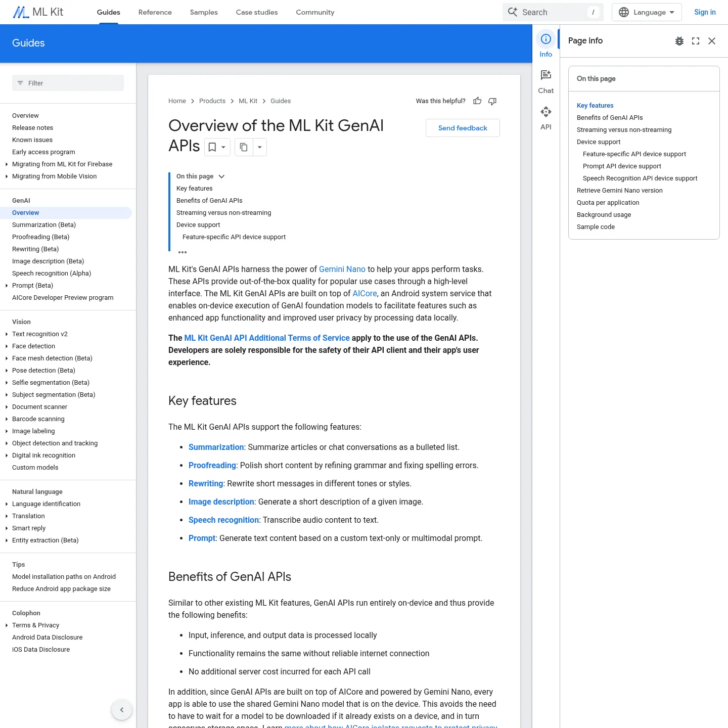
Task: Click the thumbs down not helpful icon
Action: (492, 101)
